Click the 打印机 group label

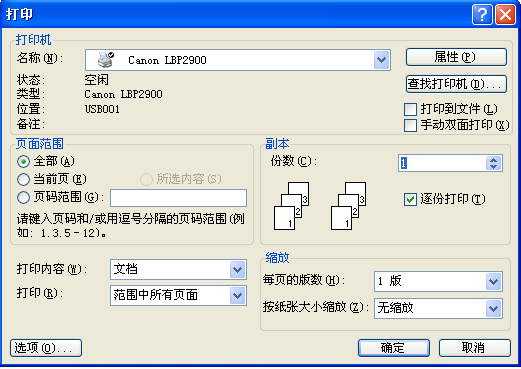click(x=33, y=40)
